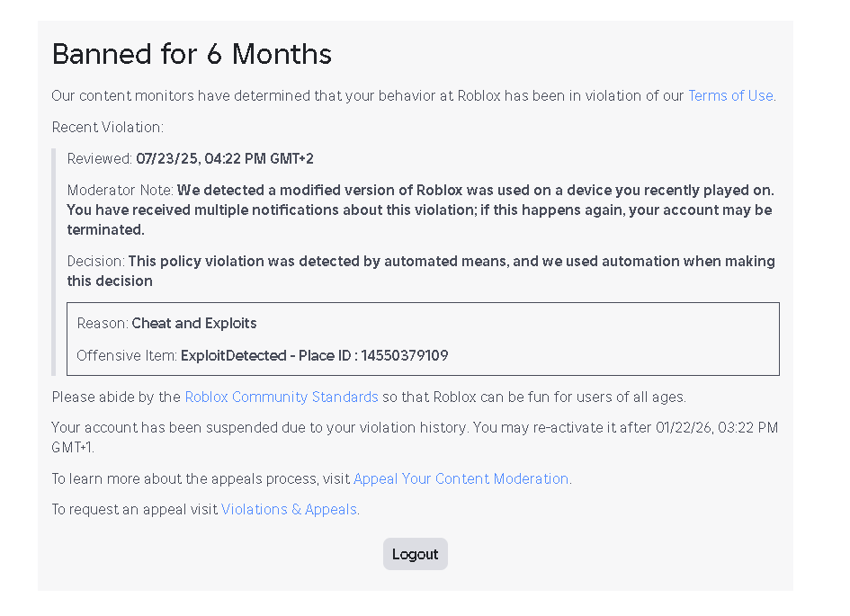Click the "Cheat and Exploits" reason text
This screenshot has width=850, height=616.
(x=193, y=323)
